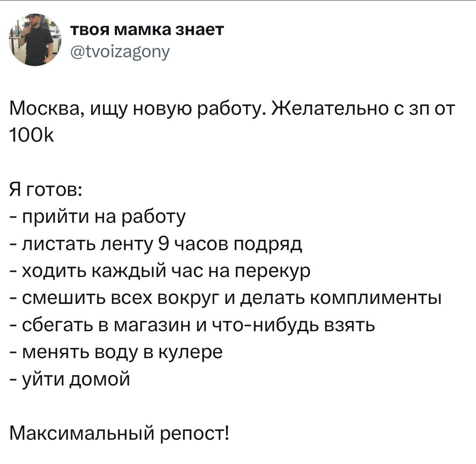Click the profile avatar photo
The image size is (476, 464).
[35, 40]
